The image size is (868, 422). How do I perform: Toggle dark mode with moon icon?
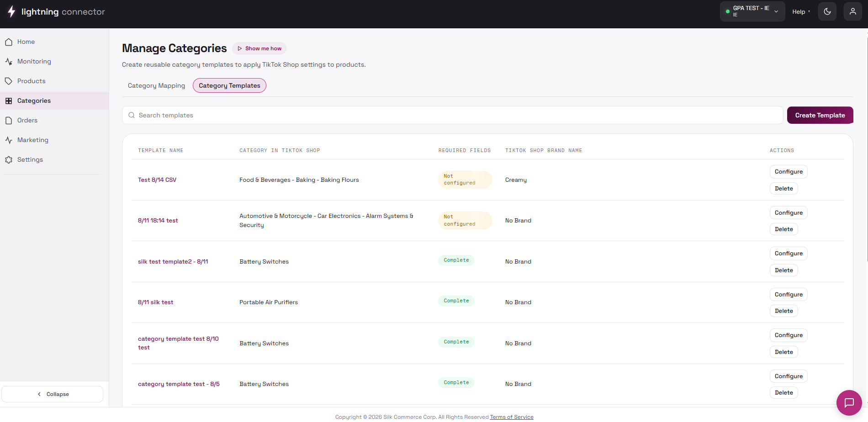click(x=827, y=11)
